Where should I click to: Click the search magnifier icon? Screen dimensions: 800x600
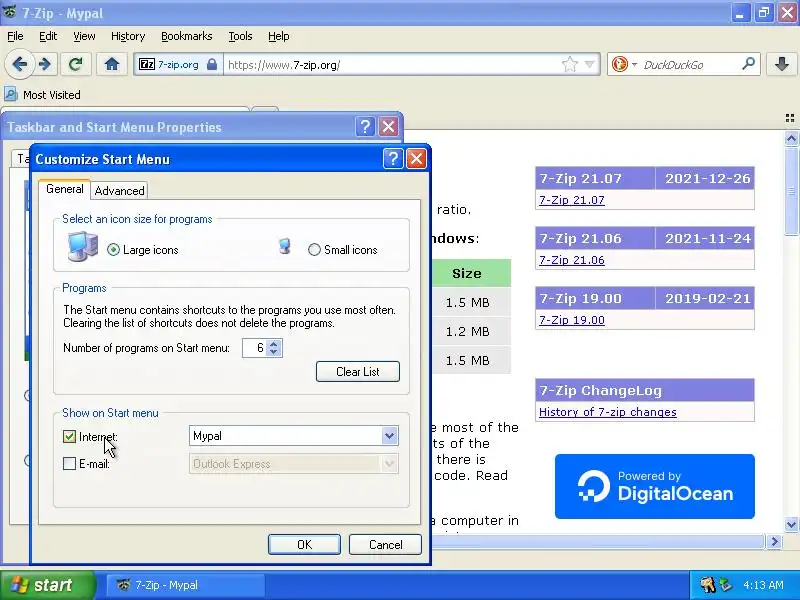(748, 64)
